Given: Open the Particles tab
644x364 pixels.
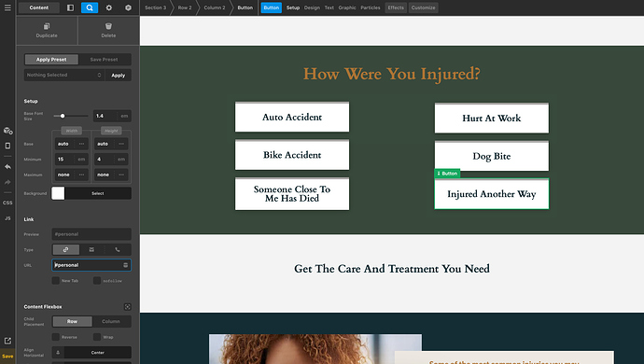Looking at the screenshot, I should [x=370, y=7].
